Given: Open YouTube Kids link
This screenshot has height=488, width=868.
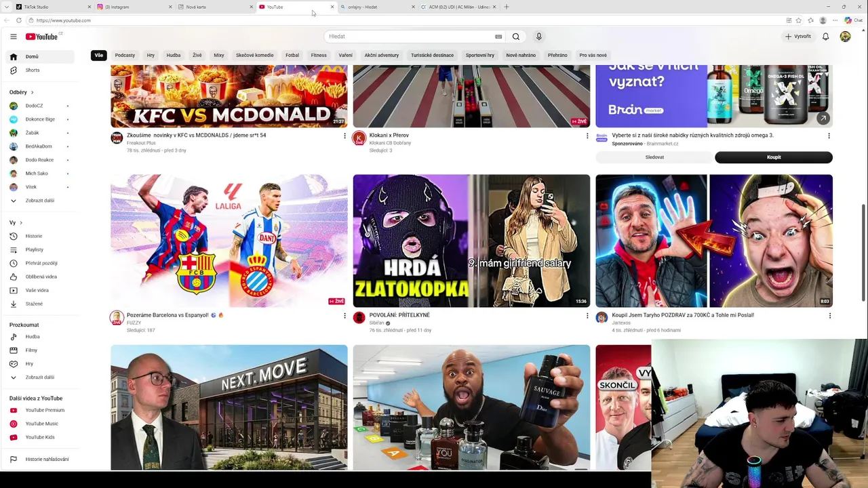Looking at the screenshot, I should (x=41, y=437).
